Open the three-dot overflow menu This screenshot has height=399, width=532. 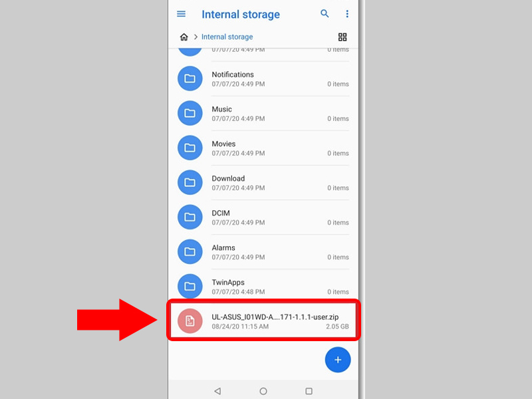tap(346, 13)
